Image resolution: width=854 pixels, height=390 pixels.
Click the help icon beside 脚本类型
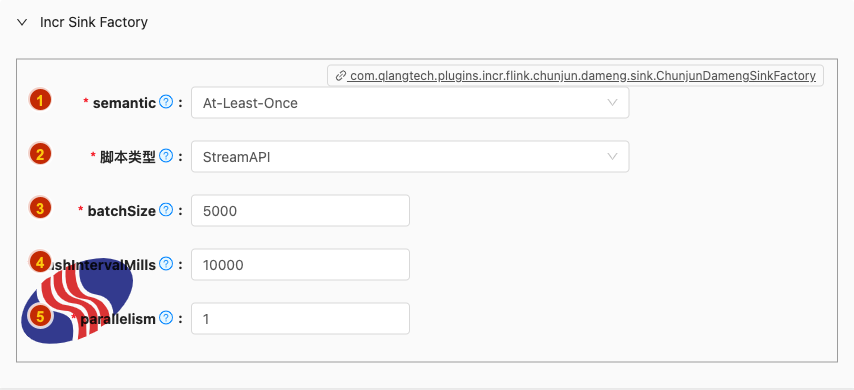[x=166, y=156]
